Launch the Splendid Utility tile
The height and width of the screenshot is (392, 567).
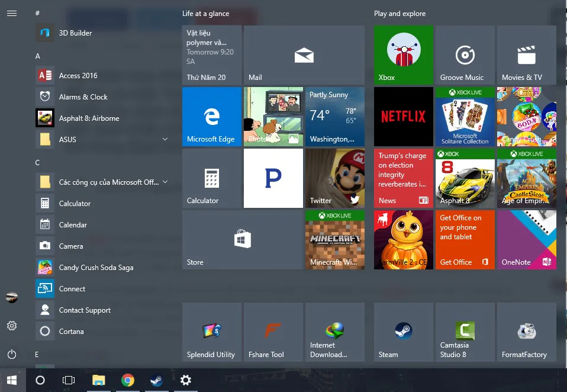[212, 332]
